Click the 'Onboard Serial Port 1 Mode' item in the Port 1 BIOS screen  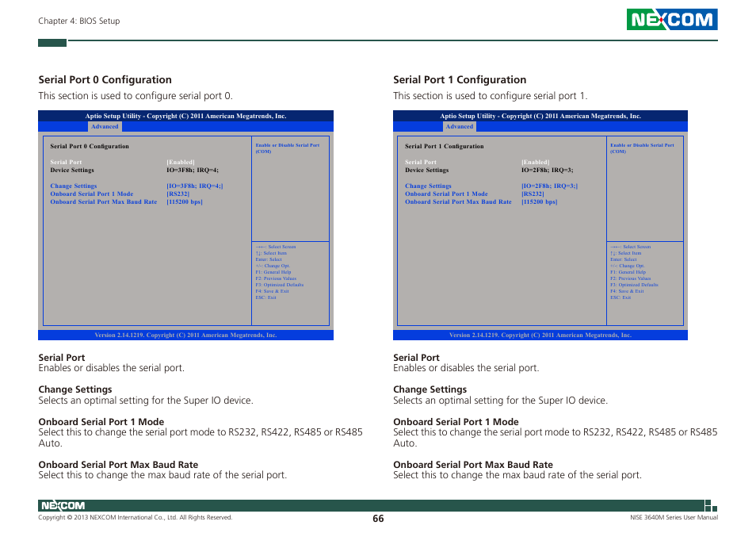click(x=446, y=194)
